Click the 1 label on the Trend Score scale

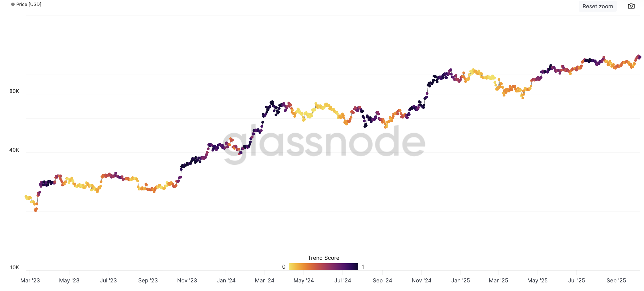coord(363,267)
